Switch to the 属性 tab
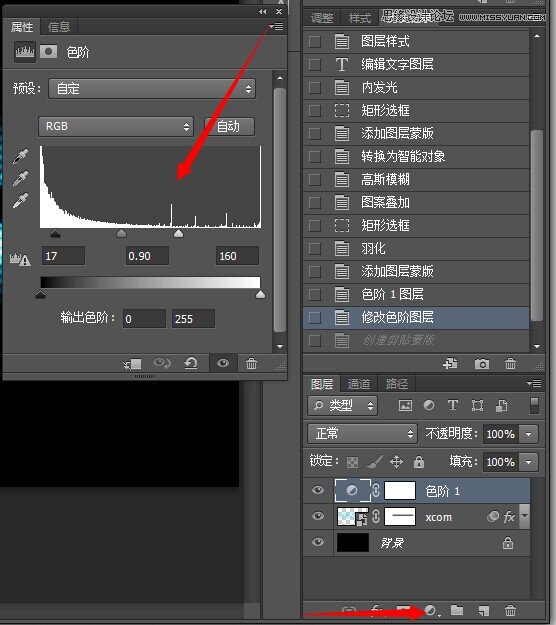This screenshot has height=625, width=556. pyautogui.click(x=22, y=27)
